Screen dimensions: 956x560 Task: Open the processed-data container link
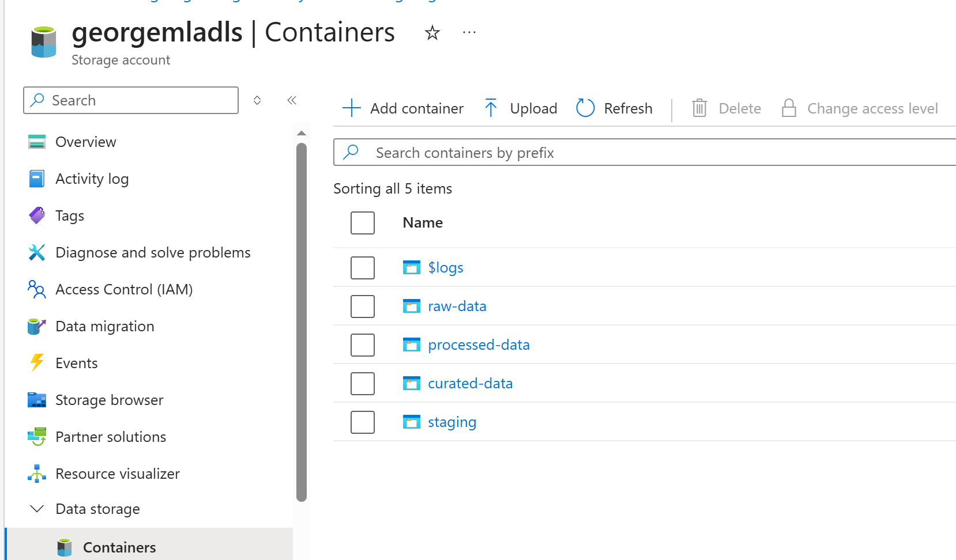[x=479, y=345]
